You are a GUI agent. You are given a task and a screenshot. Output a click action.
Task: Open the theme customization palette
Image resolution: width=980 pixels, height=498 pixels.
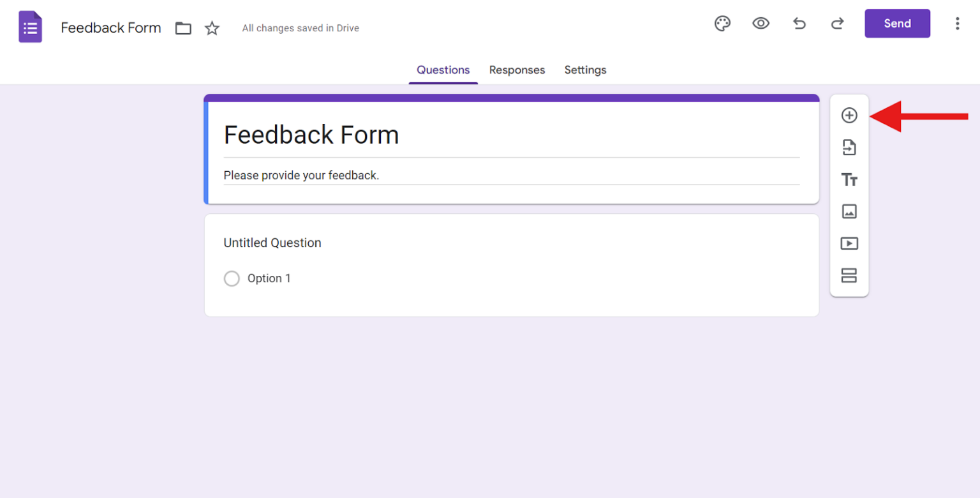[722, 23]
